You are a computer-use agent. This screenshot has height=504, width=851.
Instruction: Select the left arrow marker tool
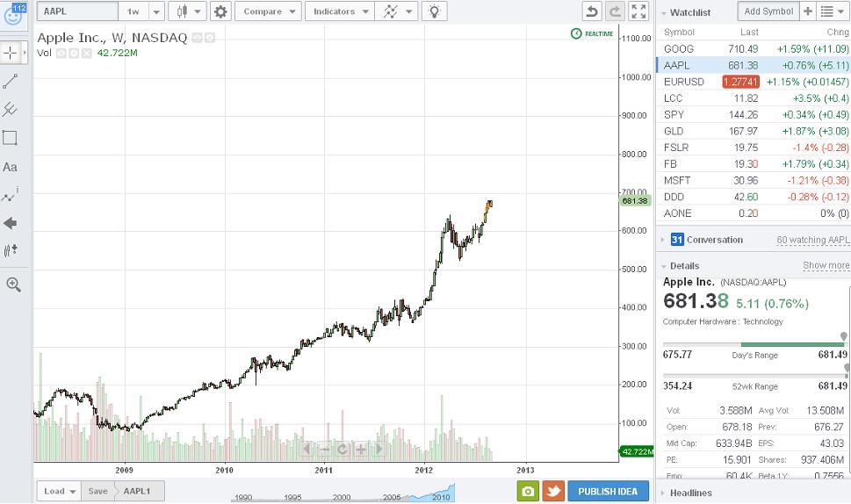pos(10,223)
